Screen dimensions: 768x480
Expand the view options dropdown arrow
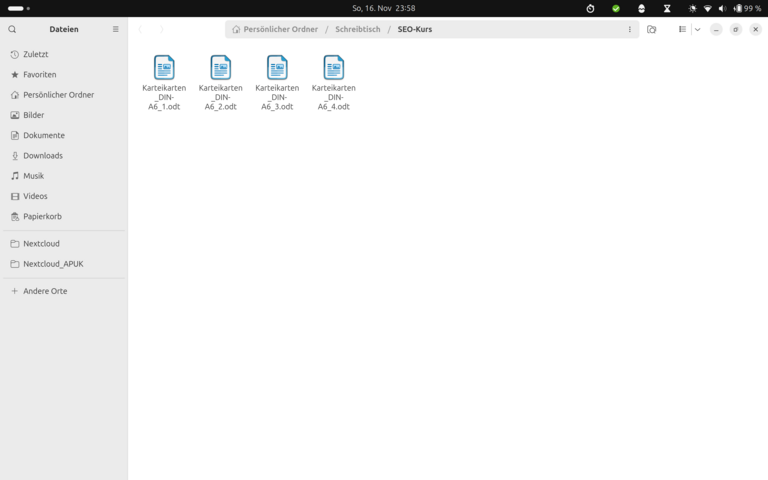point(697,30)
